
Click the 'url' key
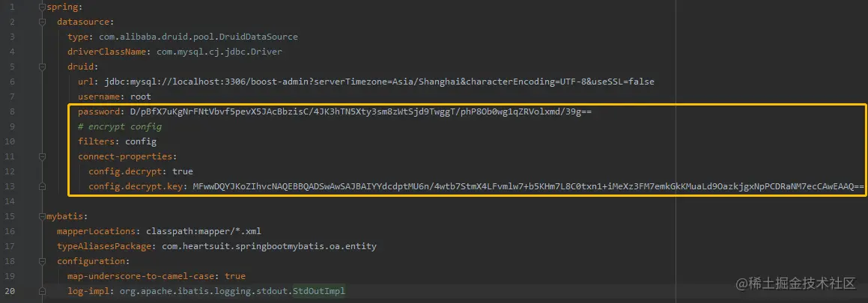click(86, 82)
